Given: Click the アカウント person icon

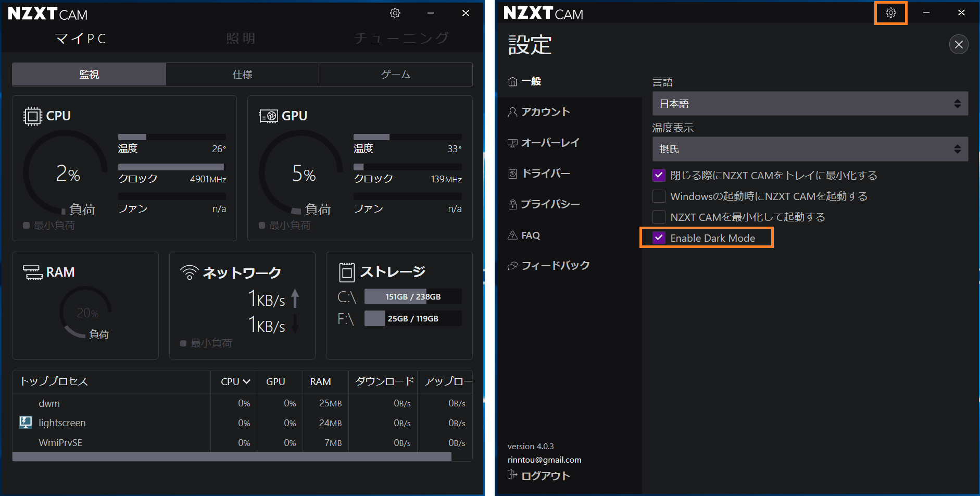Looking at the screenshot, I should pos(512,112).
